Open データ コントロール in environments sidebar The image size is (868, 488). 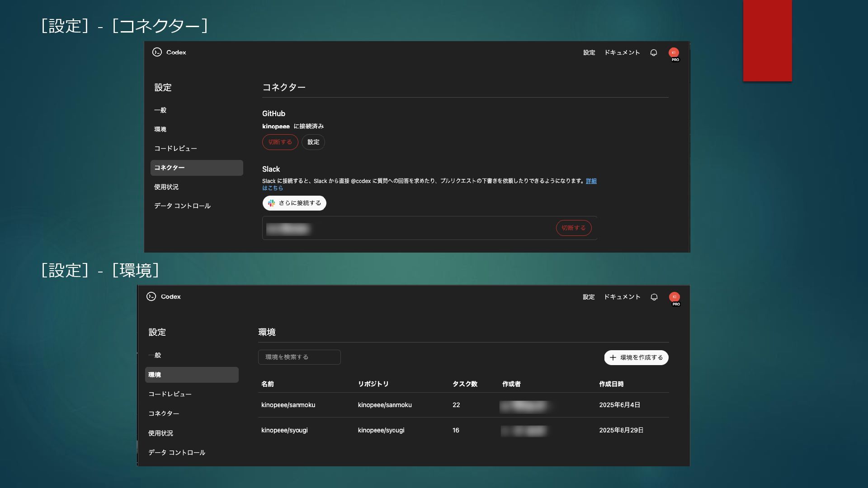pyautogui.click(x=177, y=453)
